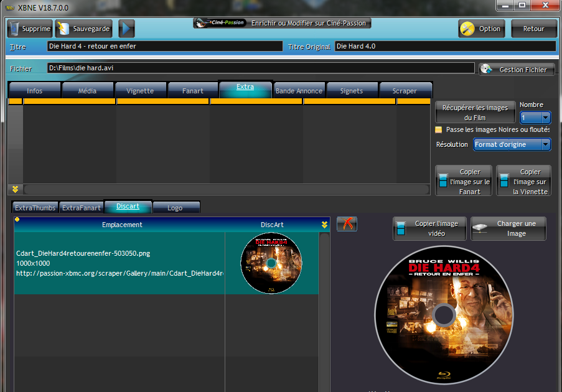
Task: Click the Supprime trash button
Action: click(30, 29)
